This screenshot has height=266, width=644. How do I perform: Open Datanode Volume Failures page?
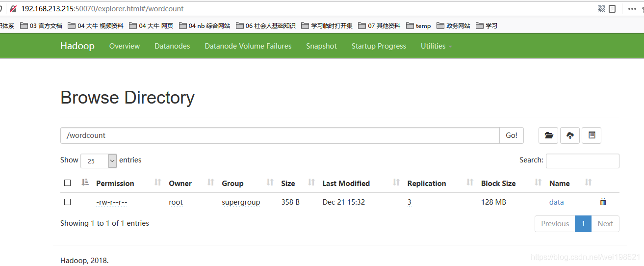click(248, 46)
